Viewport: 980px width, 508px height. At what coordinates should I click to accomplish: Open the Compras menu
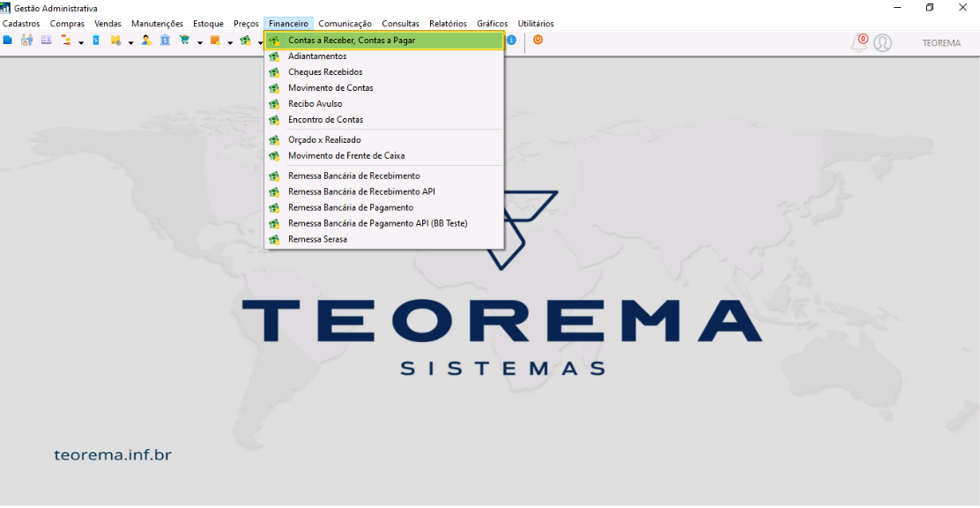click(67, 24)
